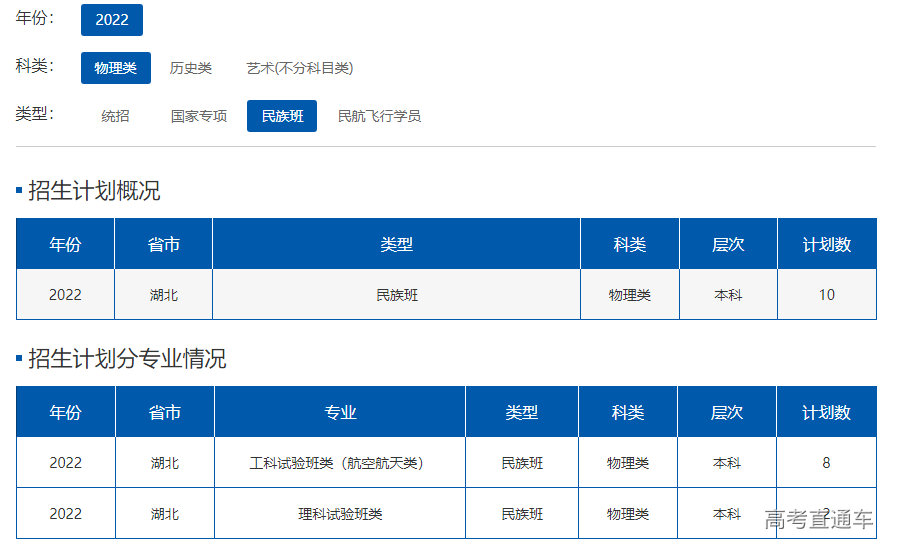Click the 高考直通车 watermark text
The image size is (902, 559).
819,519
